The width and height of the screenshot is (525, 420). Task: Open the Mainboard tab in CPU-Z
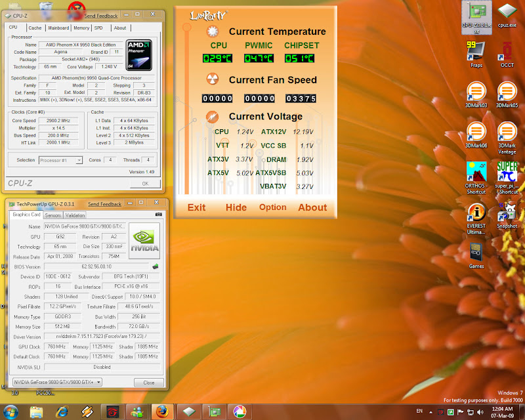58,28
